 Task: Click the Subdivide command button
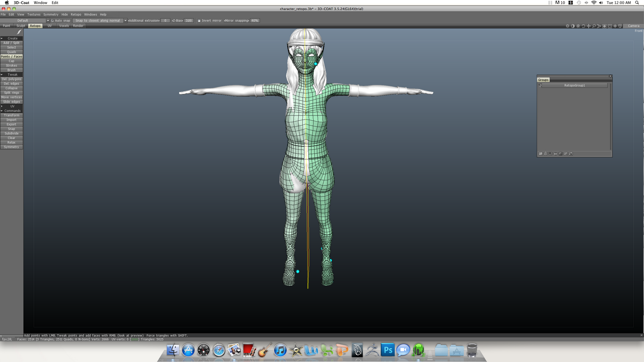(11, 133)
